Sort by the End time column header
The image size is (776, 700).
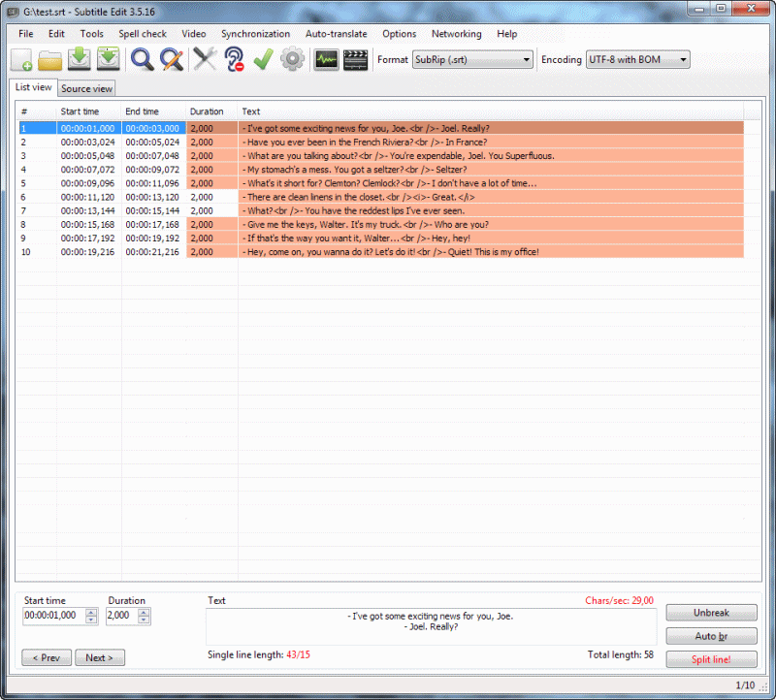153,111
